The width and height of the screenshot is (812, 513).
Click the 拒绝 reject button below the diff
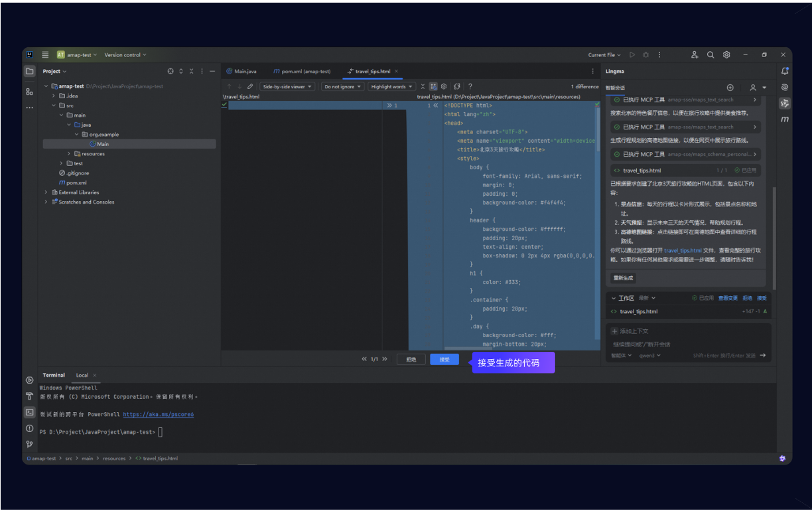click(x=411, y=359)
